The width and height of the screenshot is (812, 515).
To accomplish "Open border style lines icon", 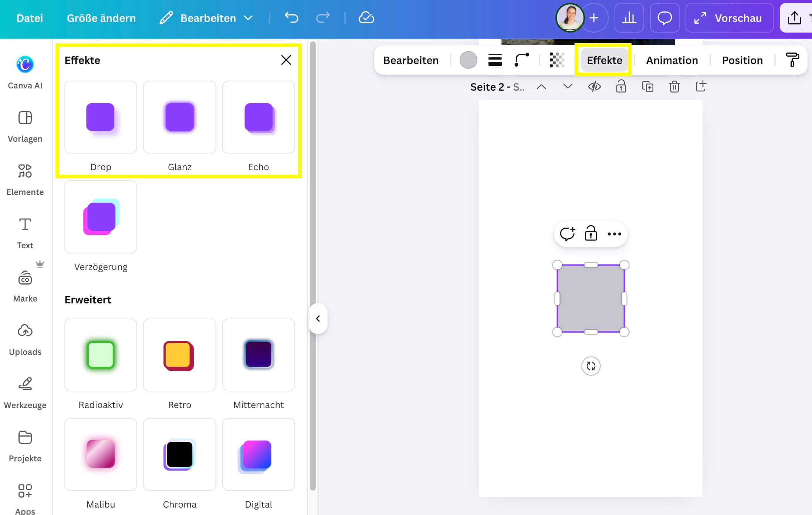I will coord(495,60).
